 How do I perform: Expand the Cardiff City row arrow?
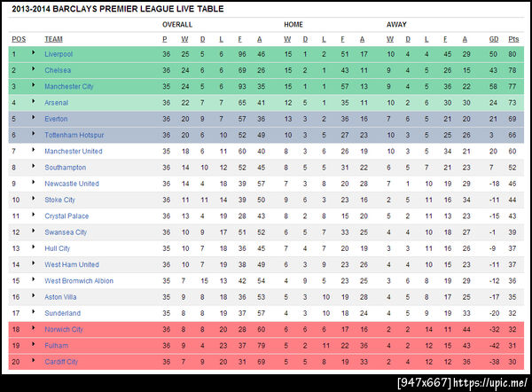[x=33, y=362]
